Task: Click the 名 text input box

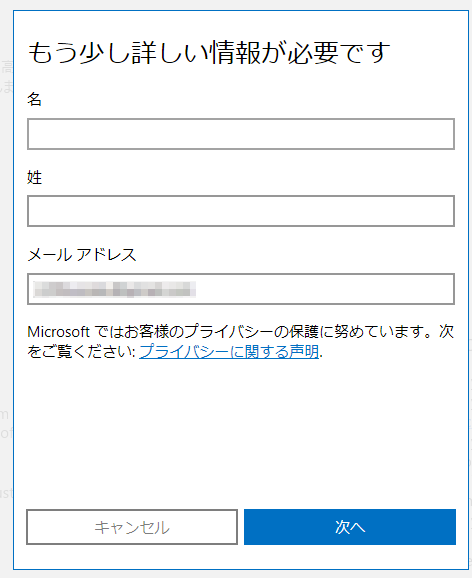Action: [241, 134]
